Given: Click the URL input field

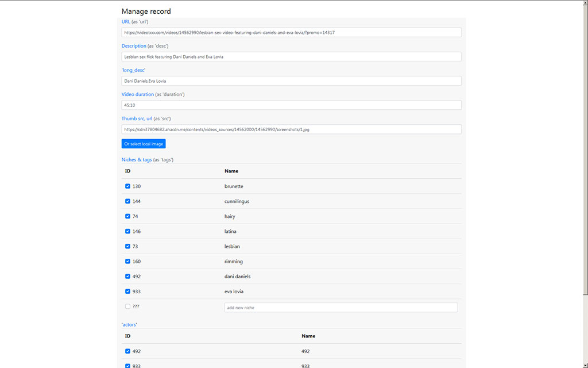Looking at the screenshot, I should 291,32.
